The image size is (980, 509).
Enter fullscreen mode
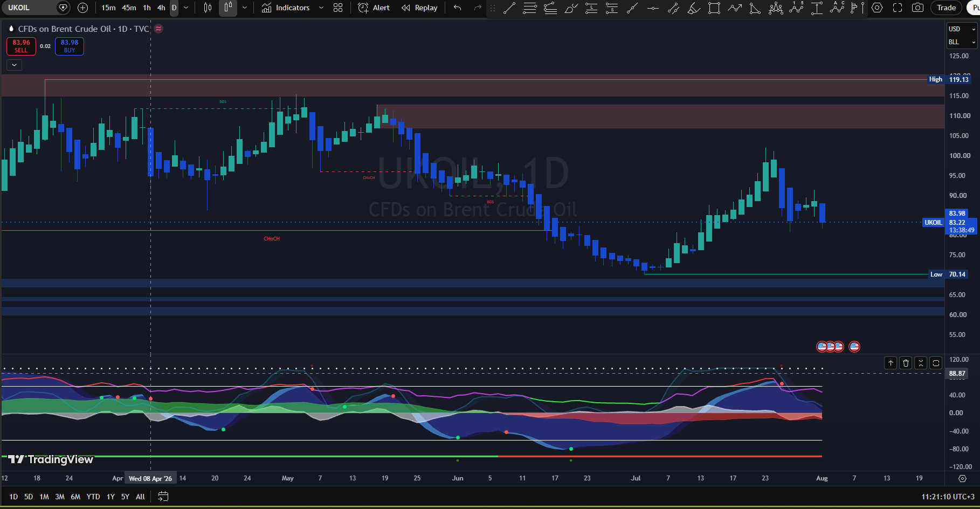point(898,8)
